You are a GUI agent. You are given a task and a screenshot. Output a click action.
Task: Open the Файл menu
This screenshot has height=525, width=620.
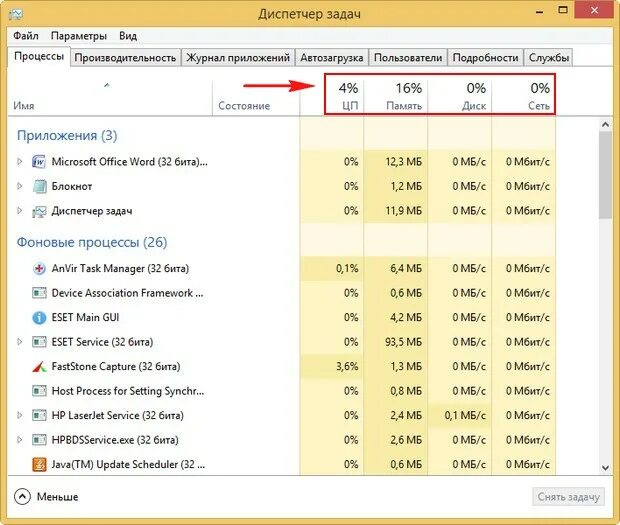coord(26,36)
